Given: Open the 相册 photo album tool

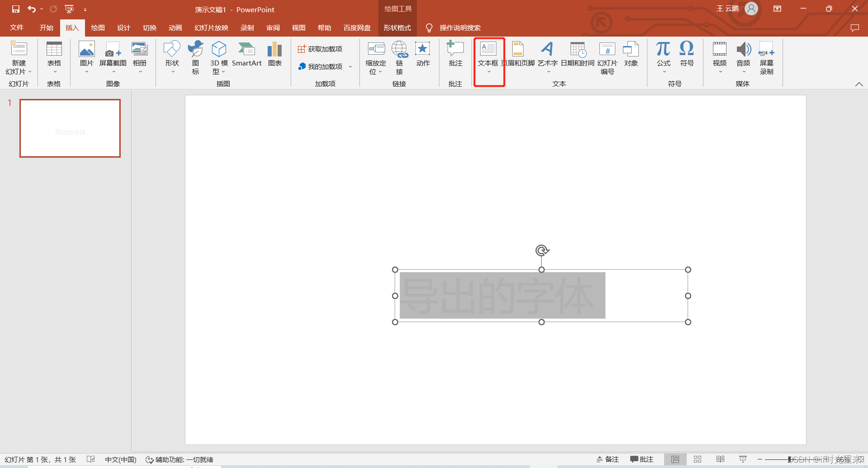Looking at the screenshot, I should pos(140,57).
